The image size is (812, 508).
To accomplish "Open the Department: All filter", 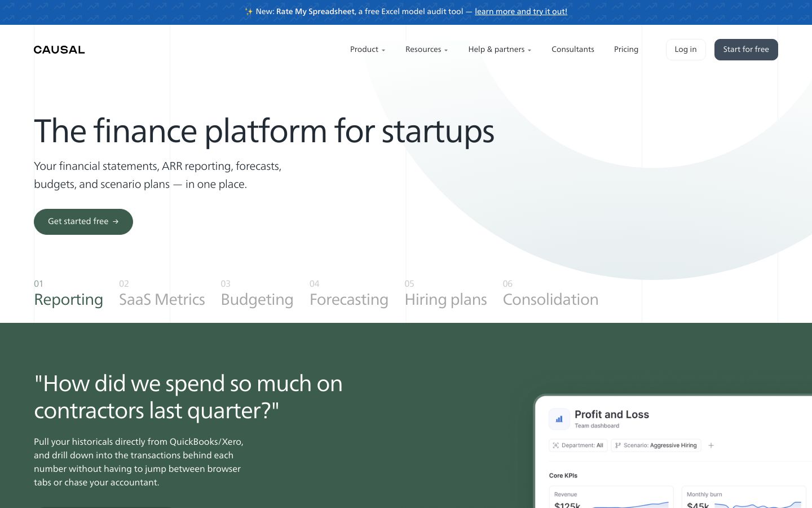I will (x=579, y=445).
